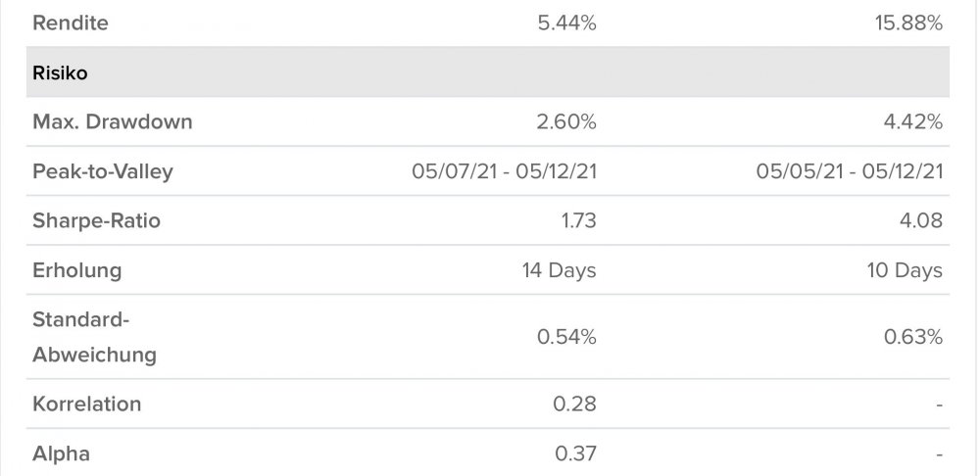Select the 05/05/21 - 05/12/21 date range

pos(850,171)
